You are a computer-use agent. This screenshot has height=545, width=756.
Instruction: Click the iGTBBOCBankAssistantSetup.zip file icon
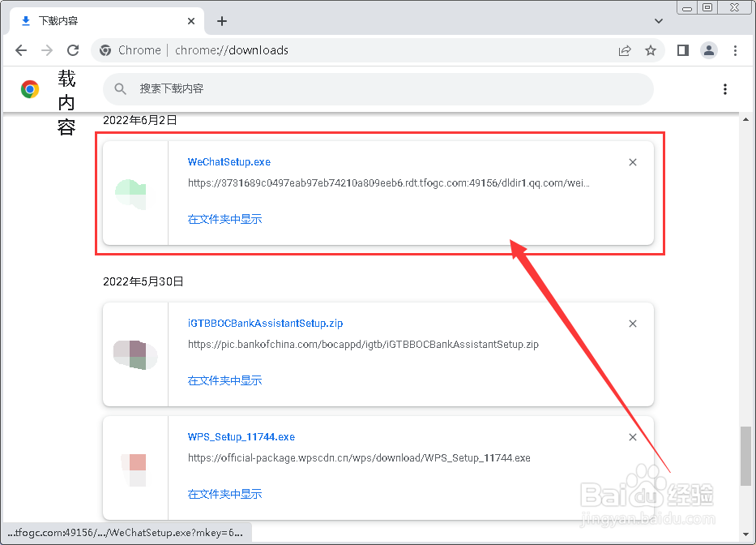(x=135, y=354)
